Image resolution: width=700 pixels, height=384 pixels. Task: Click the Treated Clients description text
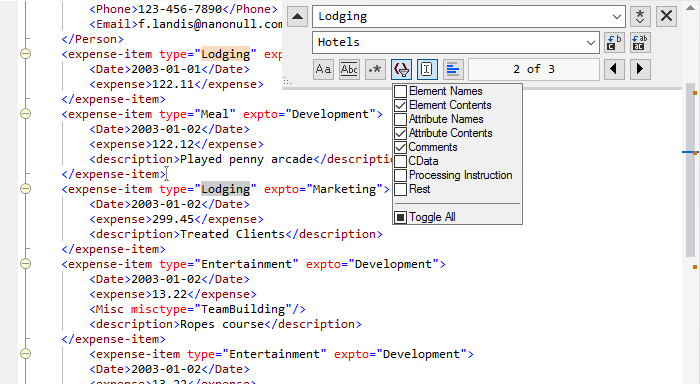pos(232,234)
